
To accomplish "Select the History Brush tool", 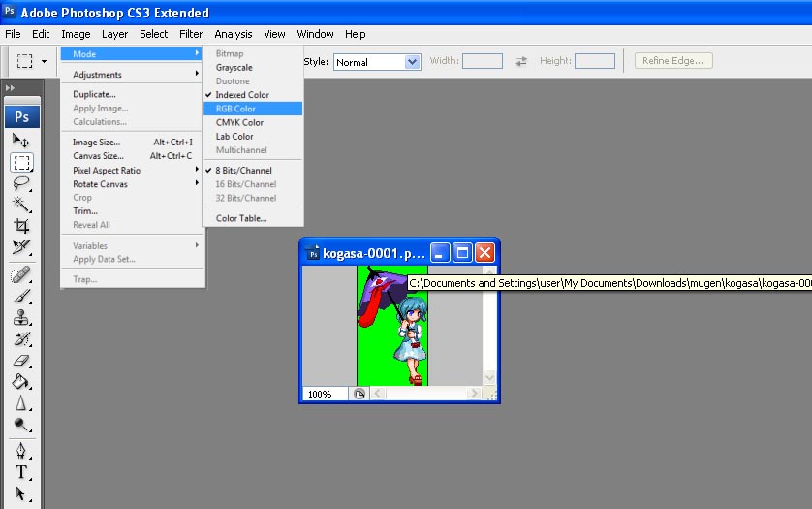I will [21, 339].
